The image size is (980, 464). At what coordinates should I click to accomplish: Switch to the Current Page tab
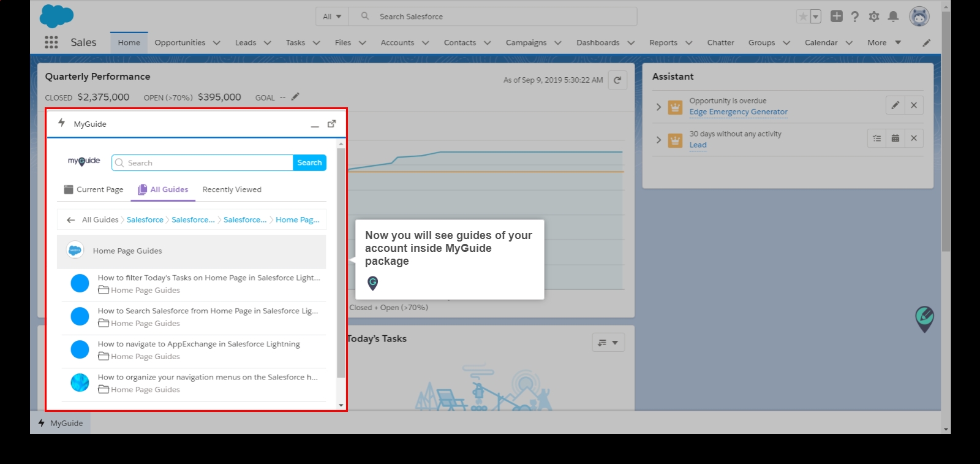pos(94,190)
